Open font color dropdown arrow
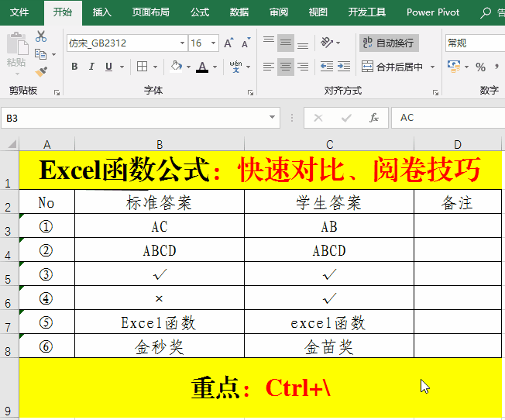 coord(215,67)
